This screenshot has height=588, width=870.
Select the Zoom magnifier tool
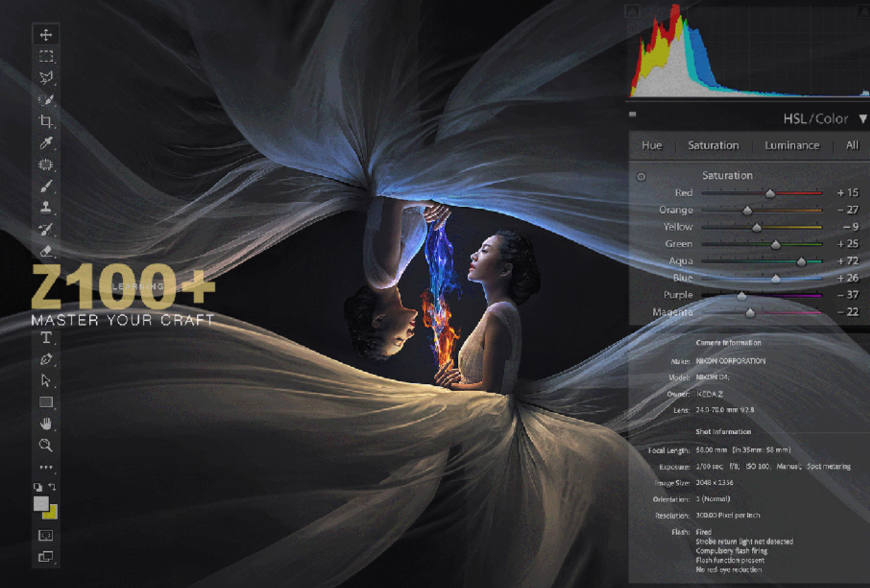46,445
